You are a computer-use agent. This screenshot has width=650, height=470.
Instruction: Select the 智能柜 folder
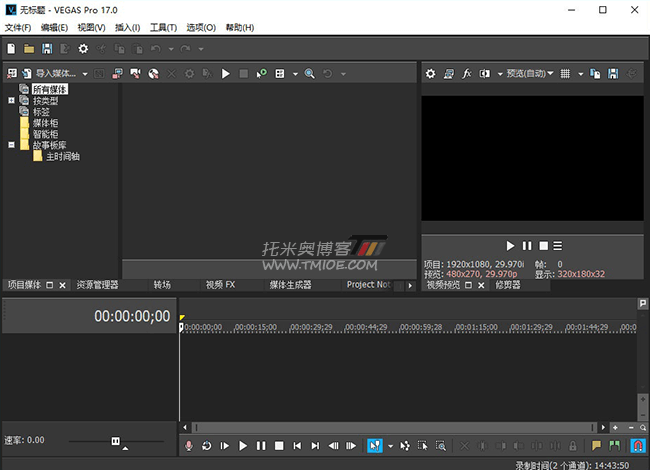point(46,134)
